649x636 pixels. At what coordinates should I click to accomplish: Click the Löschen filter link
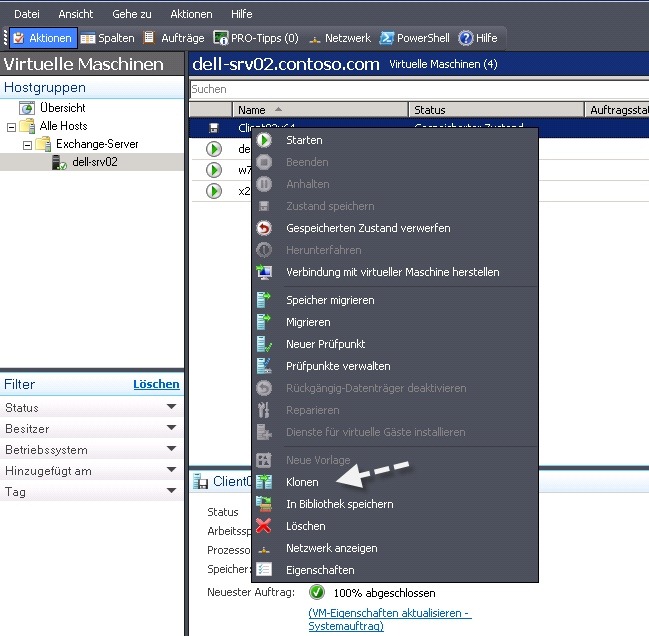tap(156, 384)
